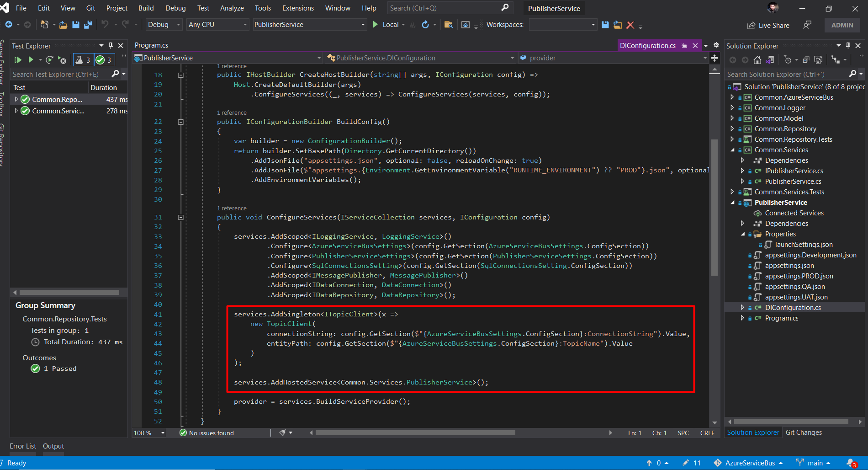Toggle the passed tests filter showing 3
The height and width of the screenshot is (470, 868).
tap(104, 60)
